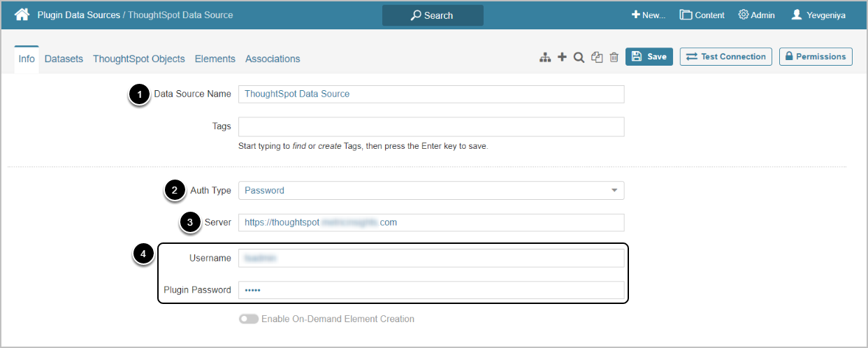The width and height of the screenshot is (868, 348).
Task: Click into the Tags input field
Action: click(x=431, y=126)
